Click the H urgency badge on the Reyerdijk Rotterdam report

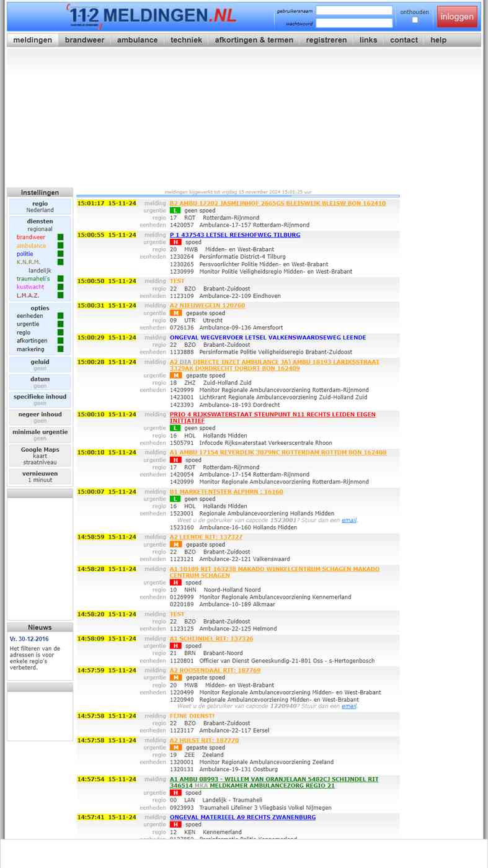coord(175,460)
